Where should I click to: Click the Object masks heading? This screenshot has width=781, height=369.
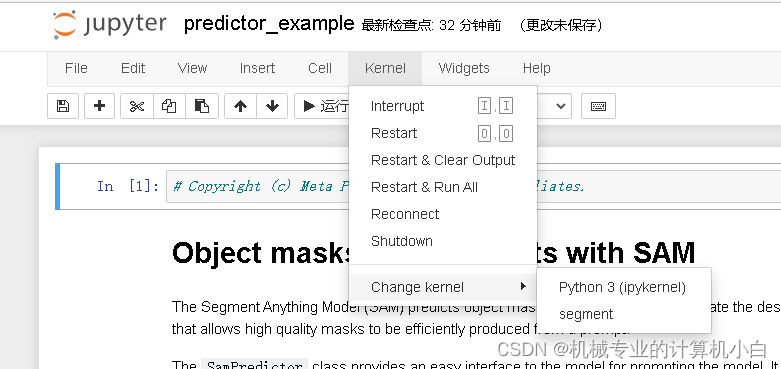pos(433,252)
